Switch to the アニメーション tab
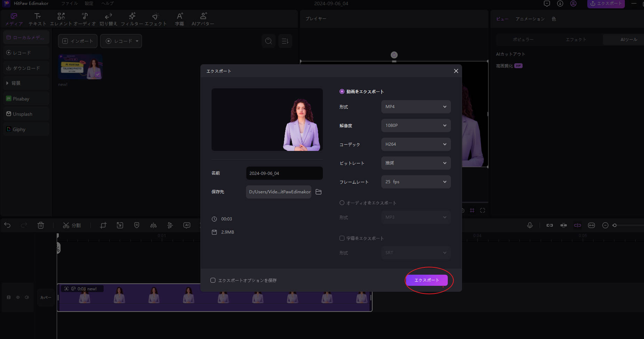The height and width of the screenshot is (339, 644). (530, 19)
